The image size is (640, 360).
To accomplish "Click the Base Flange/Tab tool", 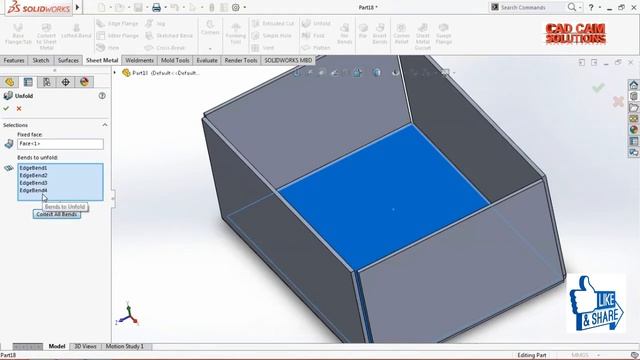I will tap(18, 34).
